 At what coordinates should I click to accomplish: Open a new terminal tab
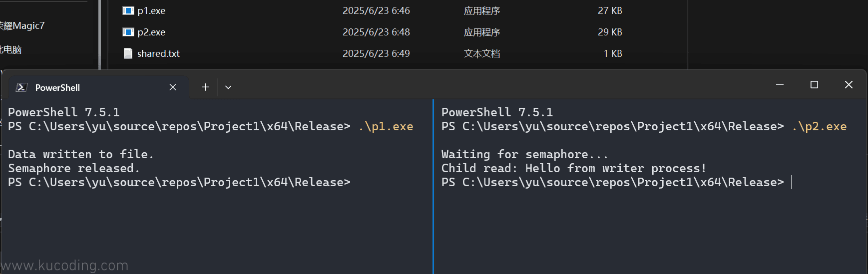(205, 87)
